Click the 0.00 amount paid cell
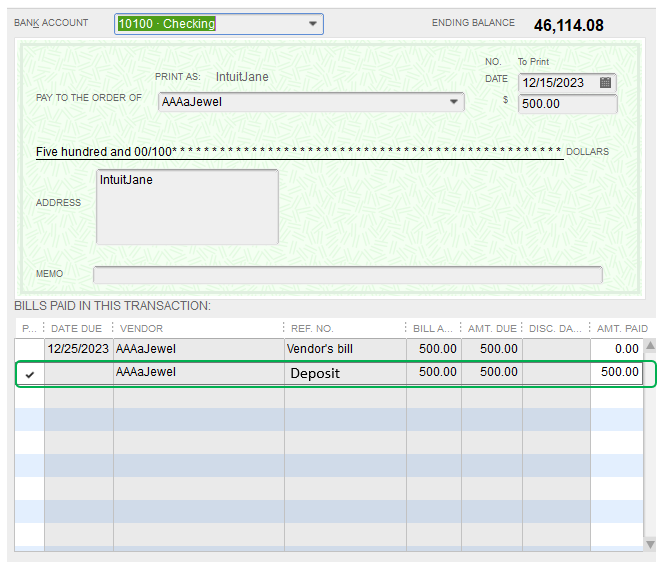 click(616, 349)
